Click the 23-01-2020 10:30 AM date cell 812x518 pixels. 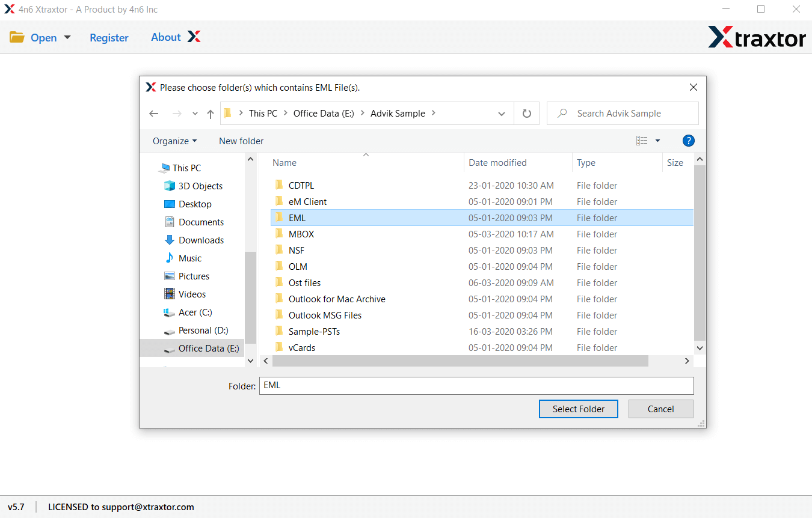click(511, 185)
